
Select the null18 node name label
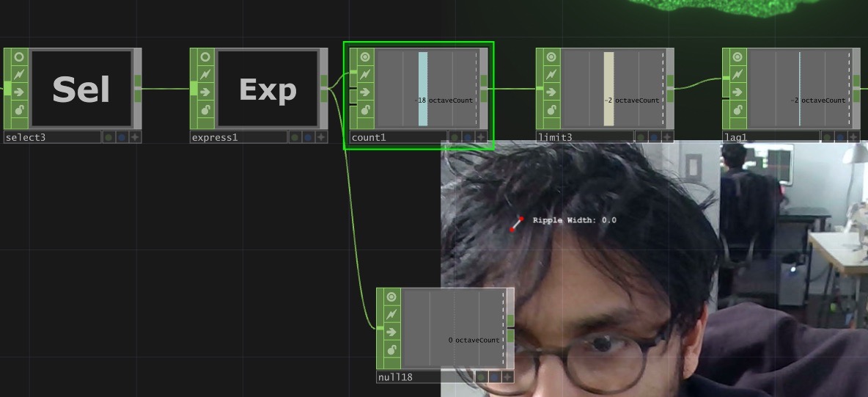point(424,378)
